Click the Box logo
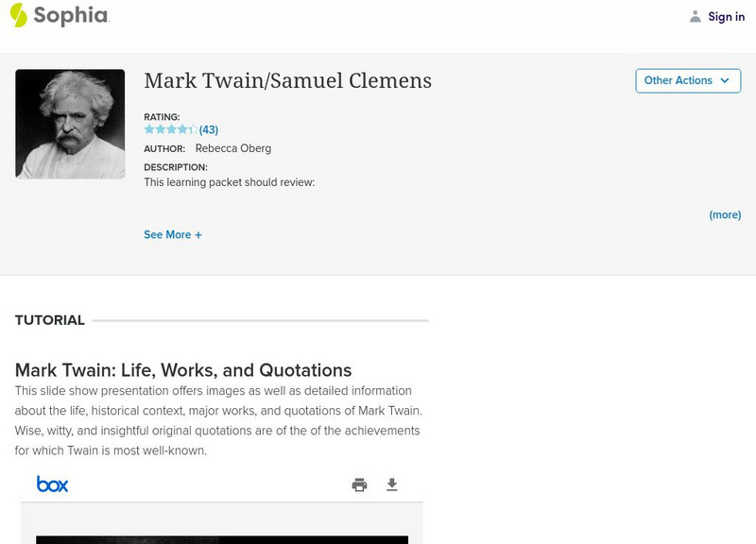Screen dimensions: 756x544 coord(54,484)
